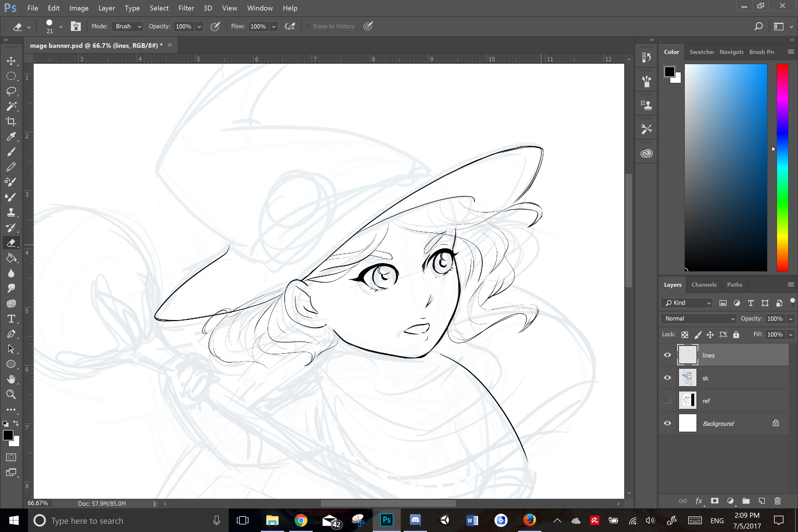Select the Eraser tool in toolbox
The height and width of the screenshot is (532, 798).
click(x=11, y=243)
